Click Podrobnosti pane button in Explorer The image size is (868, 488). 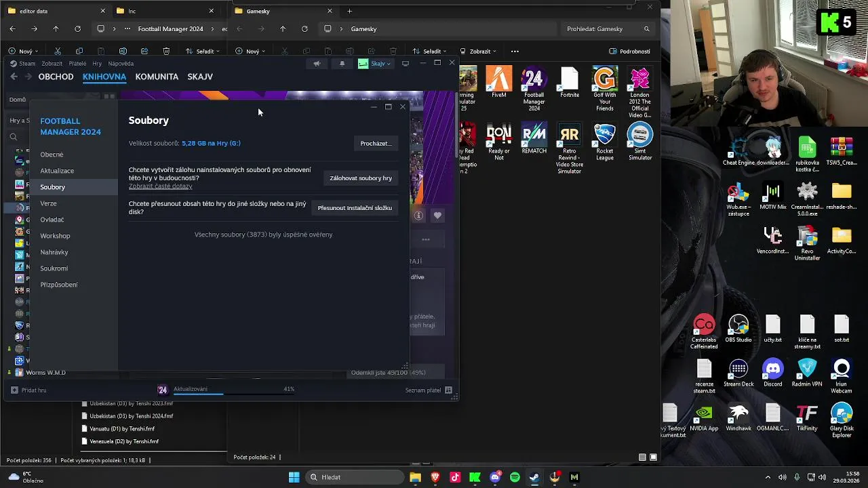click(630, 52)
